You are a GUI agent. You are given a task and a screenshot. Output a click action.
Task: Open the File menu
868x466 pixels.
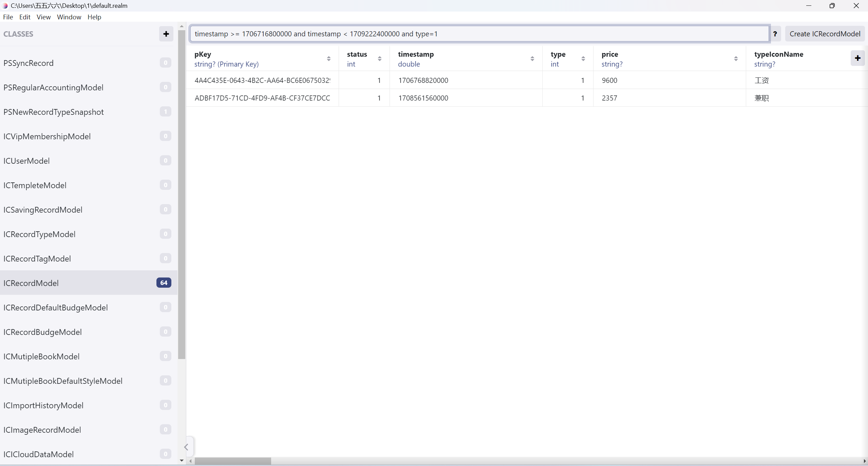coord(8,17)
